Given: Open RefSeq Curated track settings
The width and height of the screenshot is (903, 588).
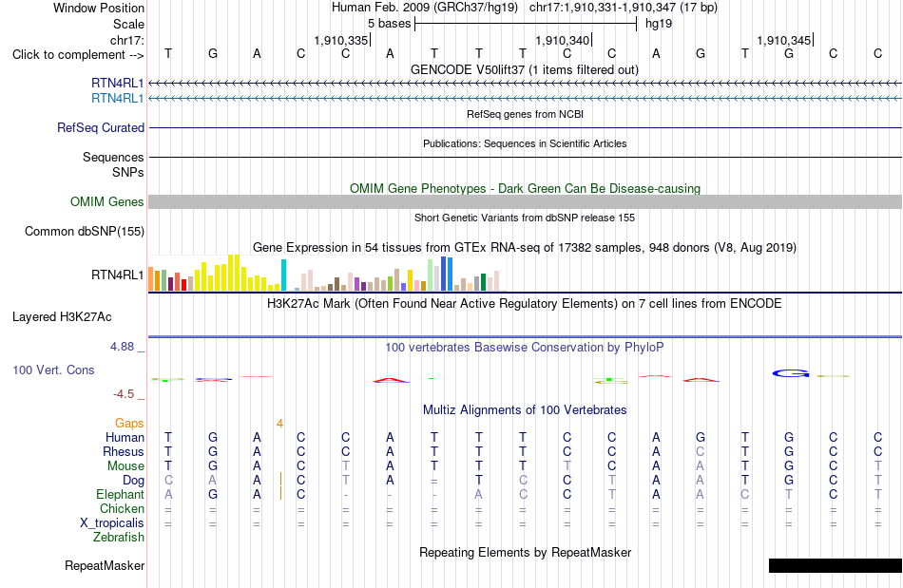Looking at the screenshot, I should pyautogui.click(x=101, y=127).
